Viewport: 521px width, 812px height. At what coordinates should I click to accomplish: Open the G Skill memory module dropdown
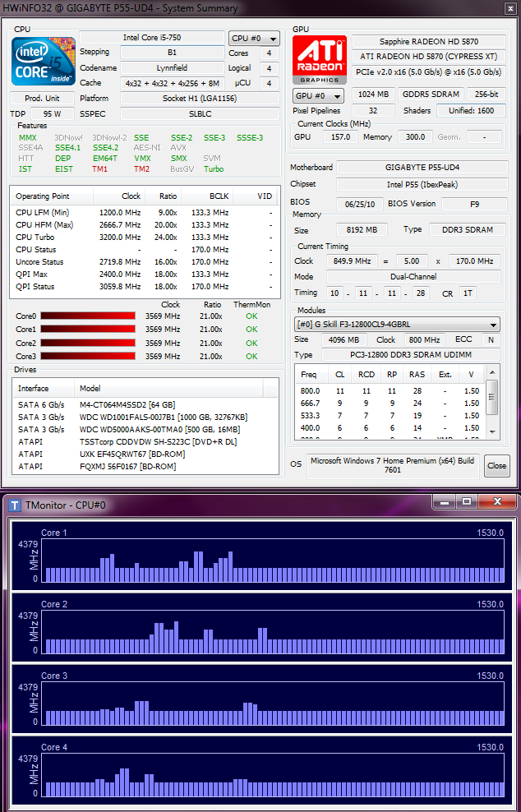(397, 325)
